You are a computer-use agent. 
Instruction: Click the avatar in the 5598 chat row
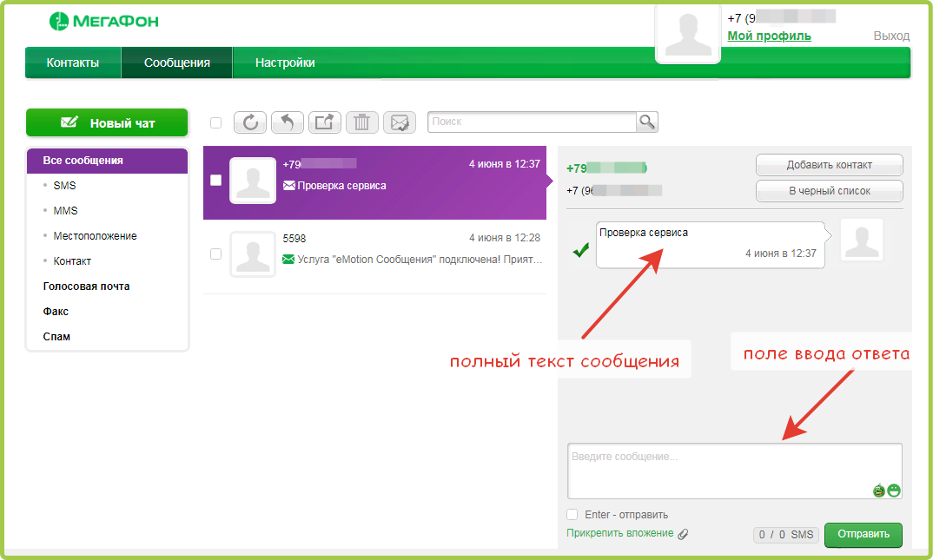point(253,254)
